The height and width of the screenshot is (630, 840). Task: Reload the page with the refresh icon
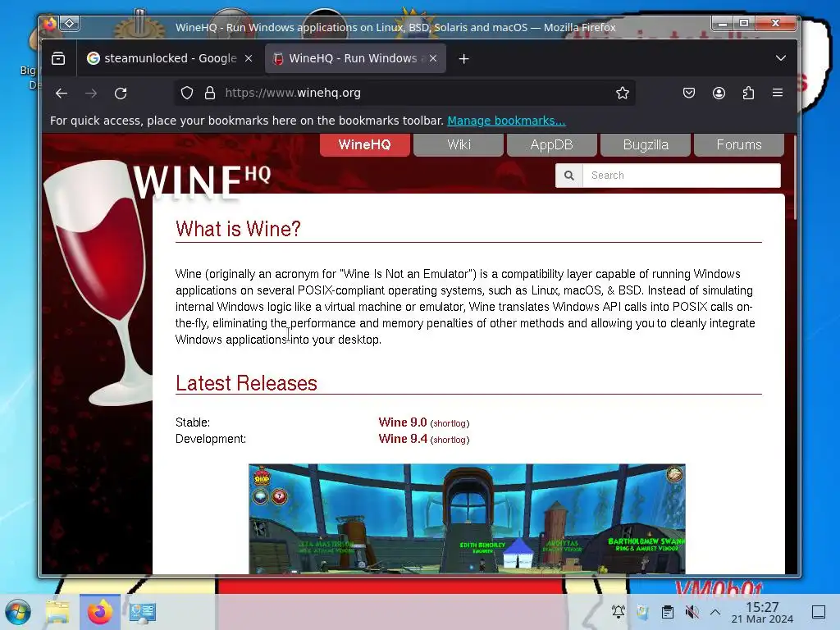pos(121,94)
